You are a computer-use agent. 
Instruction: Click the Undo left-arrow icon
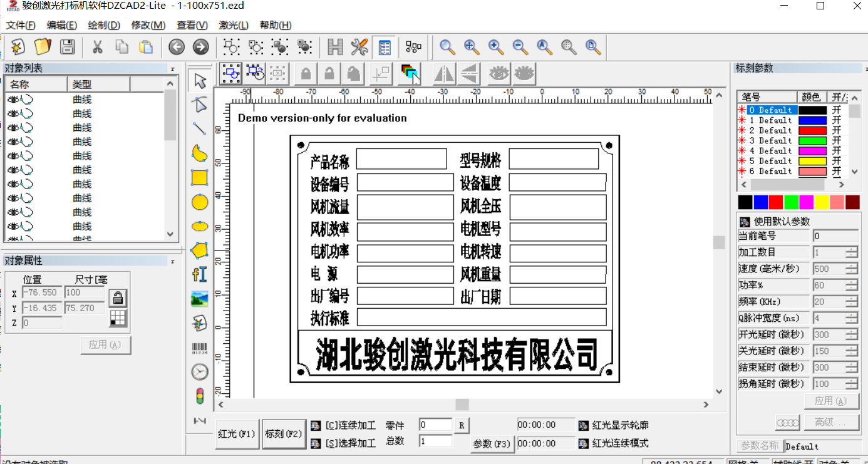[x=177, y=47]
